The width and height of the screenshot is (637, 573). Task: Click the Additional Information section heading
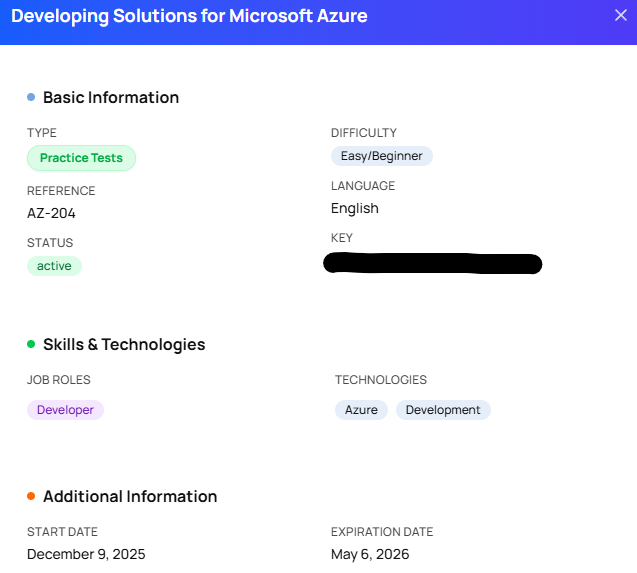(x=130, y=496)
